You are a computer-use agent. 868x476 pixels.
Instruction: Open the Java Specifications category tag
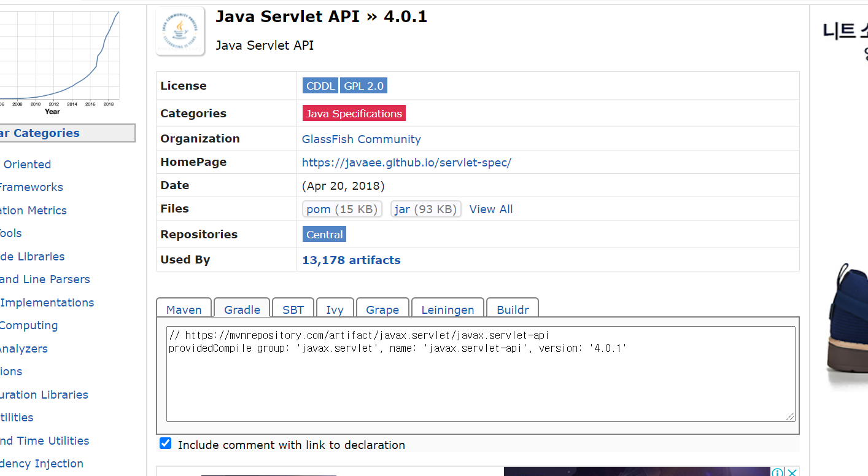(354, 114)
